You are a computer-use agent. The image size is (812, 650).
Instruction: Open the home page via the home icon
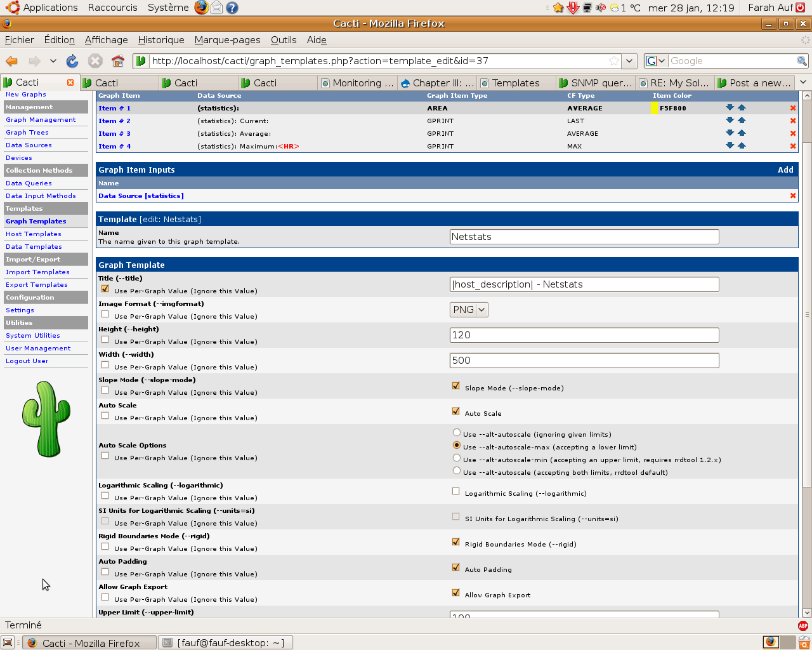(x=118, y=61)
